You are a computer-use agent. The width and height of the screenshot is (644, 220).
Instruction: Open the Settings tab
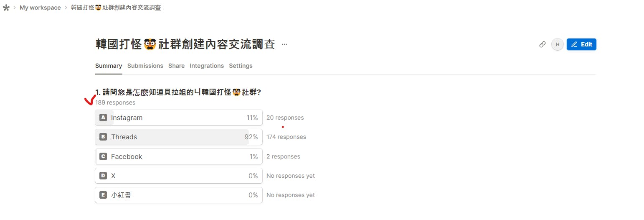[241, 66]
